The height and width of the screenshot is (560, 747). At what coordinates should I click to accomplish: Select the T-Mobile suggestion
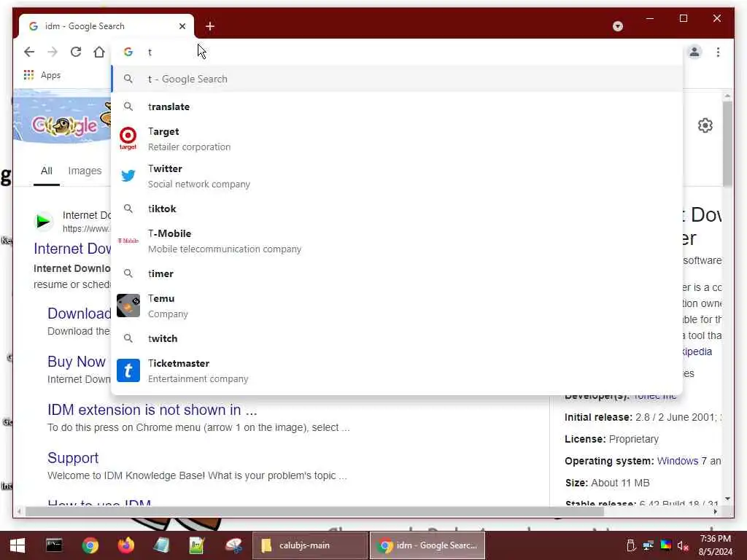(x=397, y=241)
